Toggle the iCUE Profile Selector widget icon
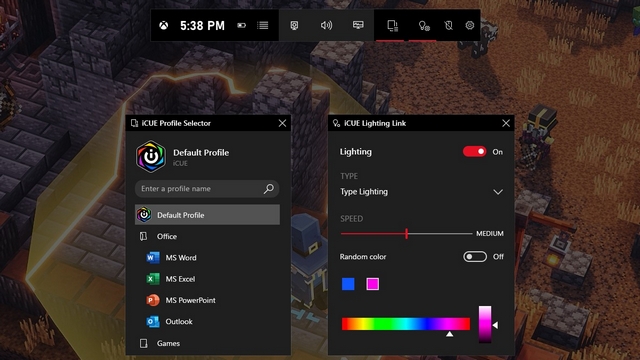Viewport: 640px width, 360px height. point(392,26)
